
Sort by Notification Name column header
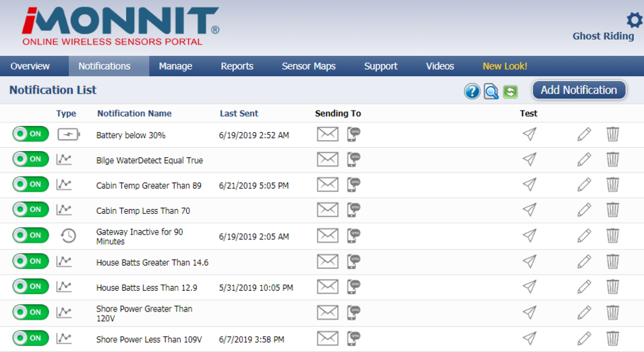click(134, 113)
